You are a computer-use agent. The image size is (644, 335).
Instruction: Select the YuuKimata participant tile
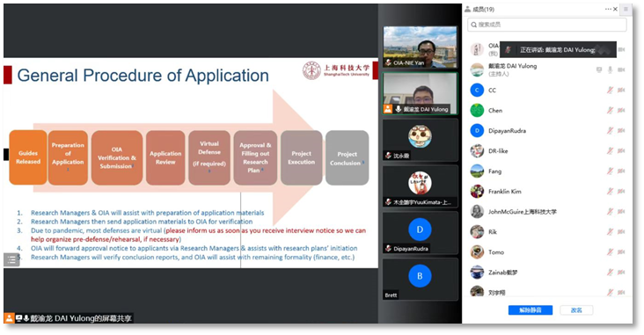tap(420, 186)
